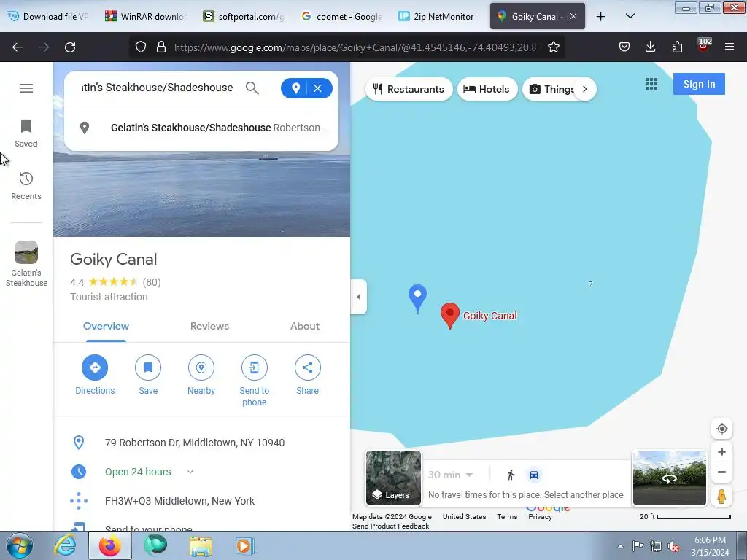
Task: Switch to the WinRAR download tab
Action: pyautogui.click(x=145, y=16)
